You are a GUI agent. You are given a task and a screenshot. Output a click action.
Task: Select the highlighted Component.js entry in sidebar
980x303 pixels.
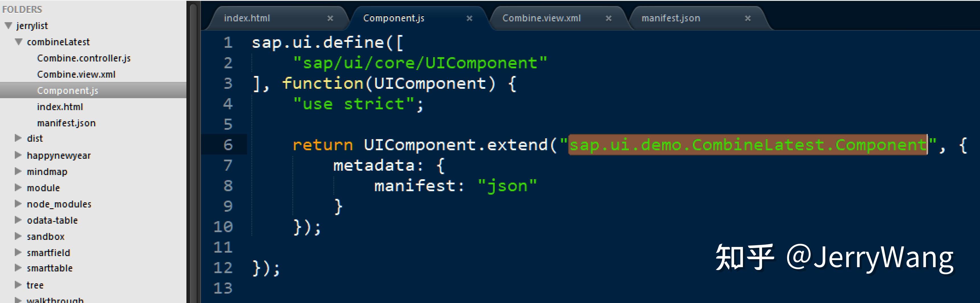point(67,90)
